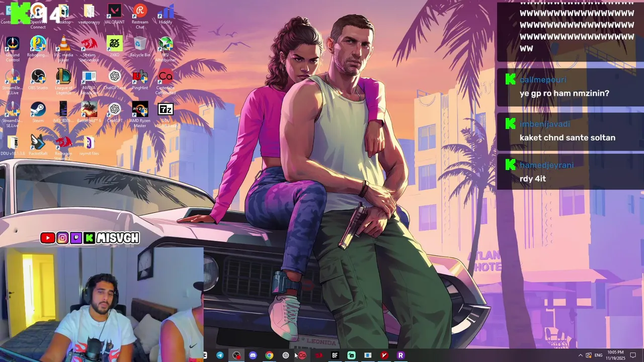Launch Hiddify from the desktop
The image size is (644, 362).
point(166,15)
